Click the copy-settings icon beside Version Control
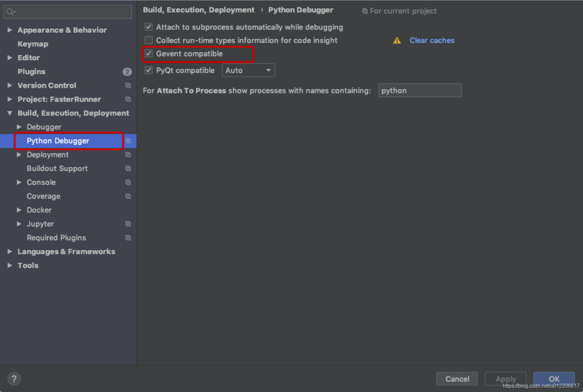 pos(128,85)
